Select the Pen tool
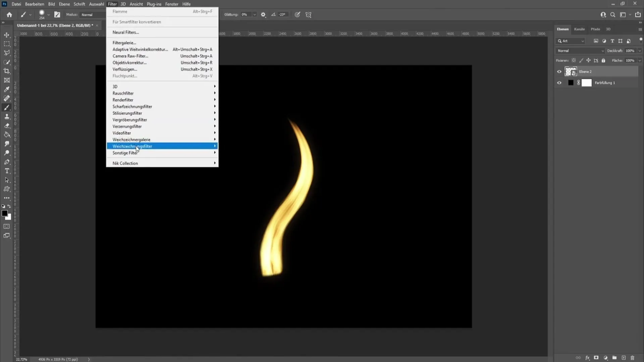 click(7, 162)
